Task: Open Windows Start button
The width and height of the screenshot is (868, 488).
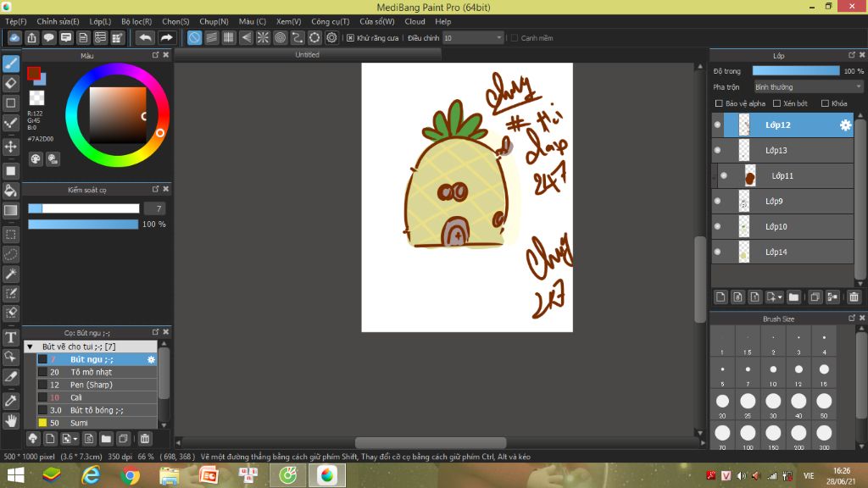Action: click(x=15, y=475)
